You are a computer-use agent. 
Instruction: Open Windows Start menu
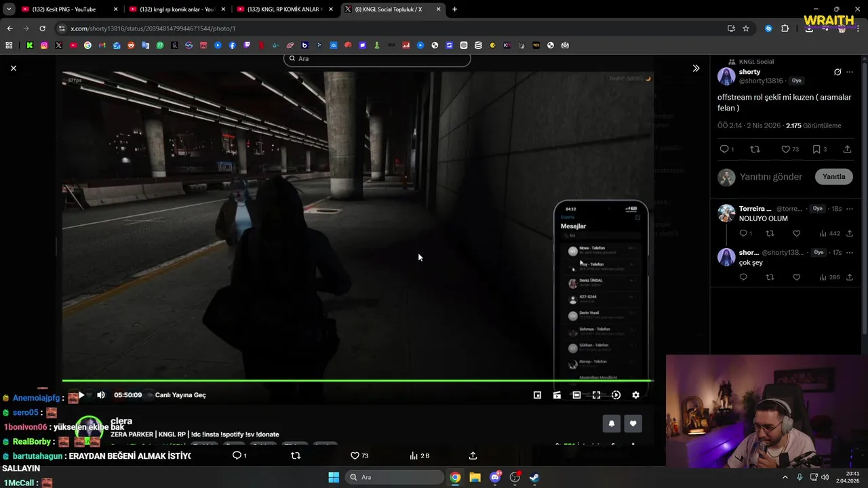coord(334,477)
